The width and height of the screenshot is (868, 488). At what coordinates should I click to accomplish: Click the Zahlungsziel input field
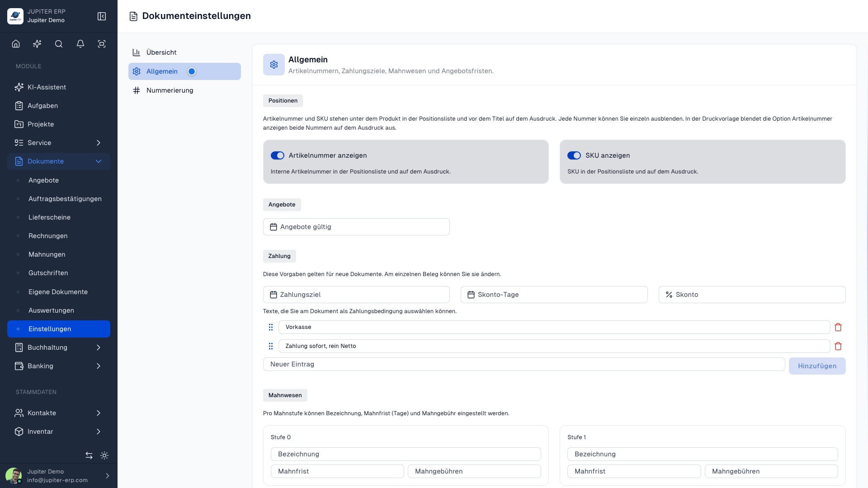point(356,295)
